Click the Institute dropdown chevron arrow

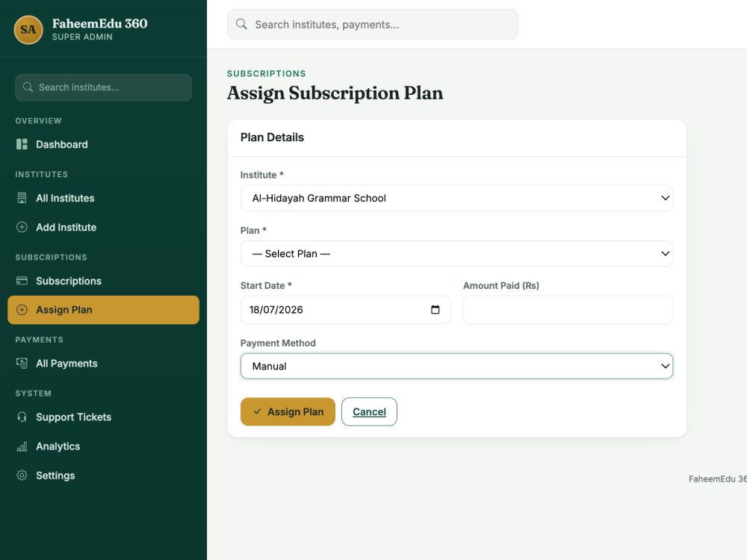[665, 198]
